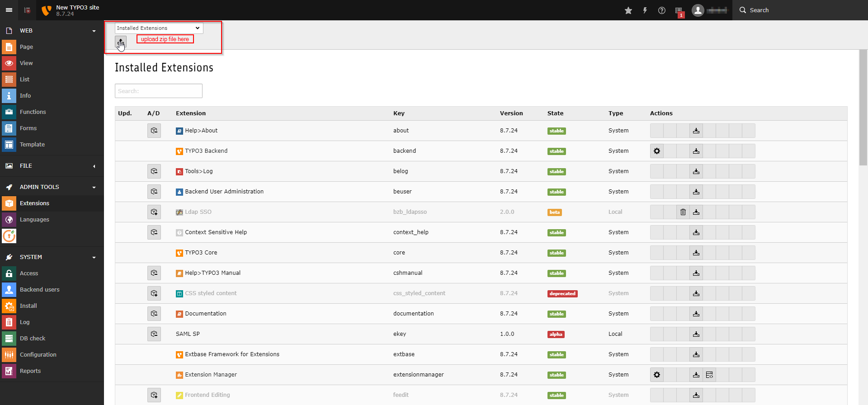Focus the extension list Search box
This screenshot has width=868, height=405.
pos(159,91)
